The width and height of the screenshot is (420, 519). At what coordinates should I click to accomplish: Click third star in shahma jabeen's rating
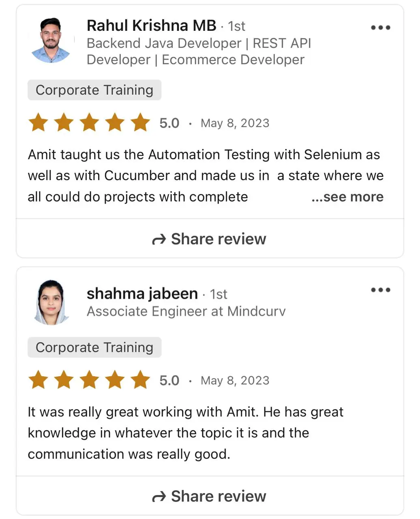90,380
